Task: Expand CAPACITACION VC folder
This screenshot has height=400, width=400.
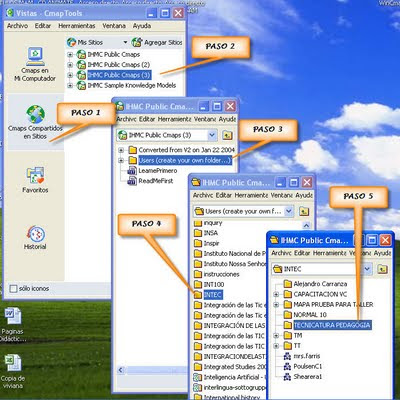Action: (276, 294)
